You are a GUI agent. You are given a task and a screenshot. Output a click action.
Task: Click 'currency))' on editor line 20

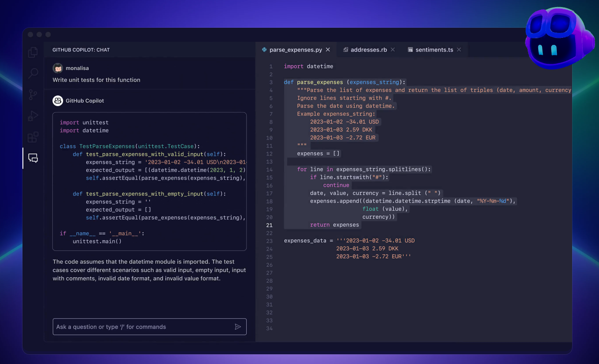379,217
